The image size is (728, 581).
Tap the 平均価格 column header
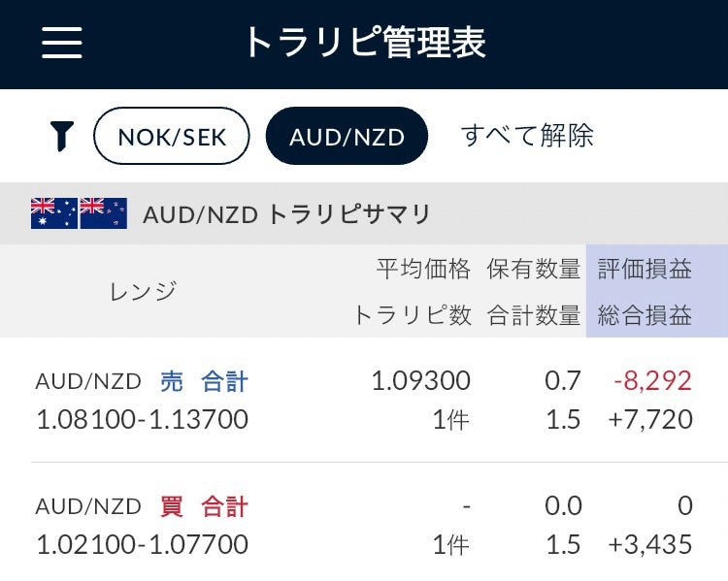tap(423, 269)
